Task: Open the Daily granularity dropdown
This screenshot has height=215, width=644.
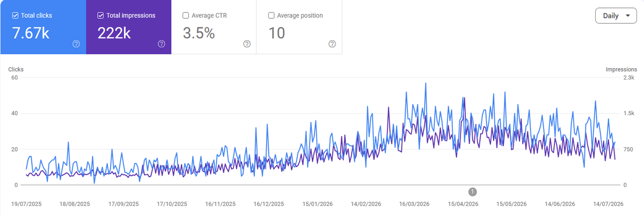Action: pyautogui.click(x=616, y=16)
